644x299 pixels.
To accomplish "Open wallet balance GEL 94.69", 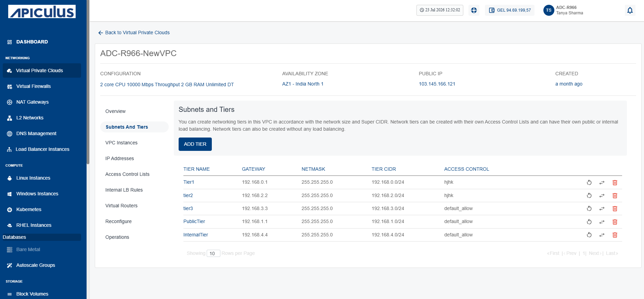I will pos(510,10).
